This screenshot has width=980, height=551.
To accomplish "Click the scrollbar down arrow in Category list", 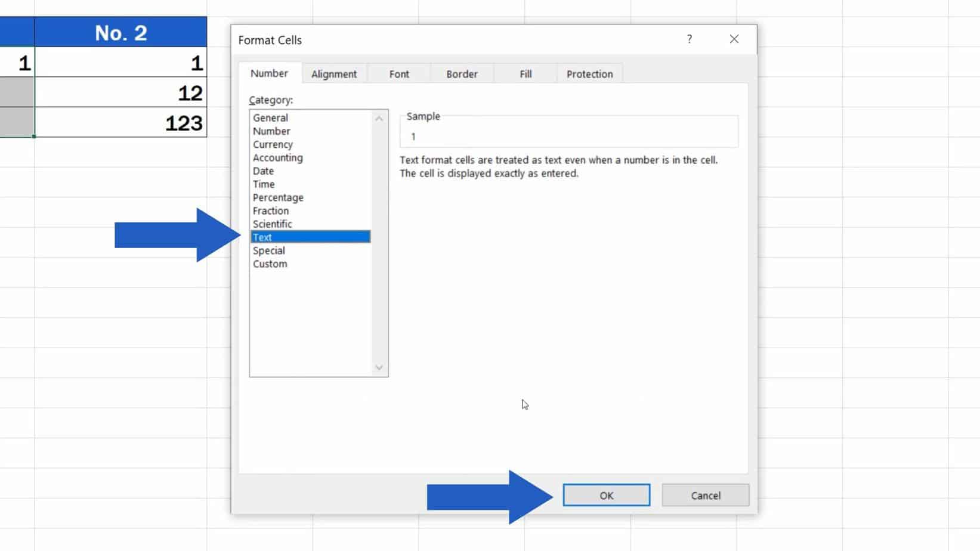I will (x=379, y=368).
